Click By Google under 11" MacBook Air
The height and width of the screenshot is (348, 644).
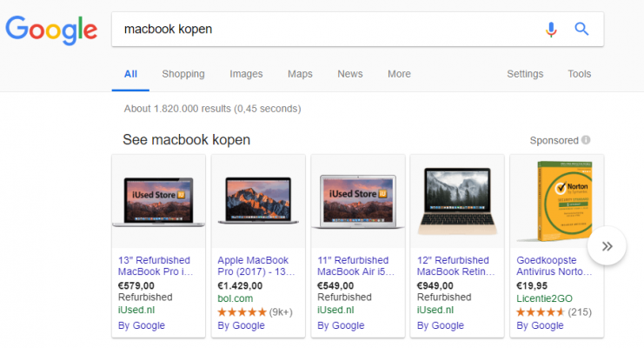coord(341,325)
